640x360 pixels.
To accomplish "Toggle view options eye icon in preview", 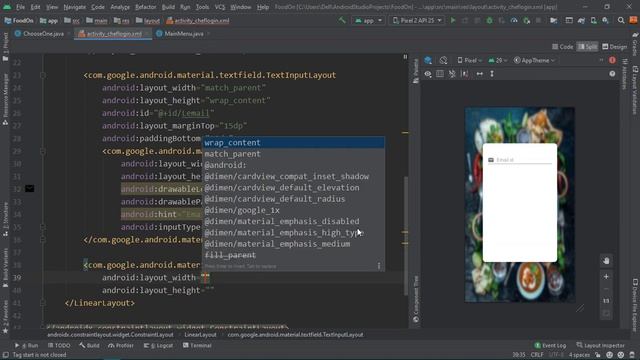I will (x=428, y=74).
